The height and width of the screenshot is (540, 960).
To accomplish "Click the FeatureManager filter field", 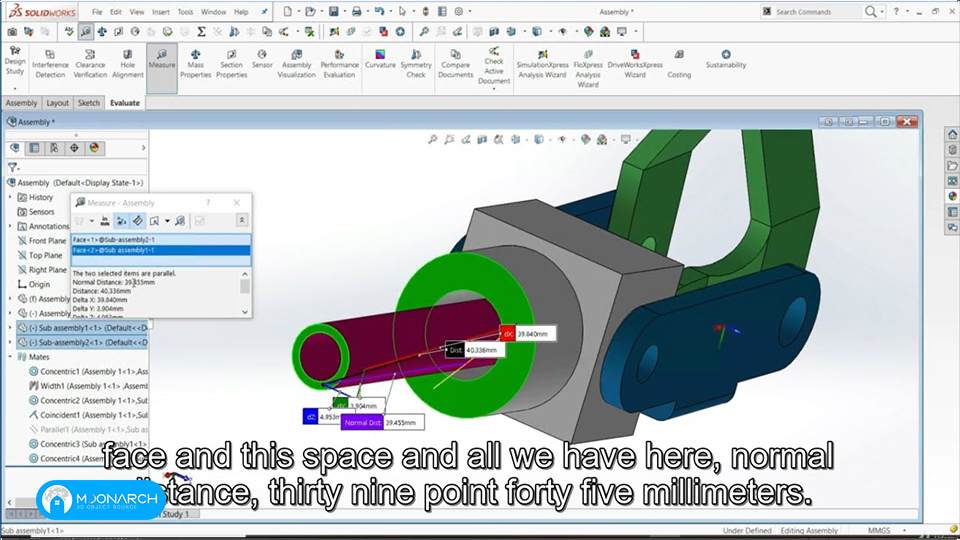I will [x=77, y=167].
